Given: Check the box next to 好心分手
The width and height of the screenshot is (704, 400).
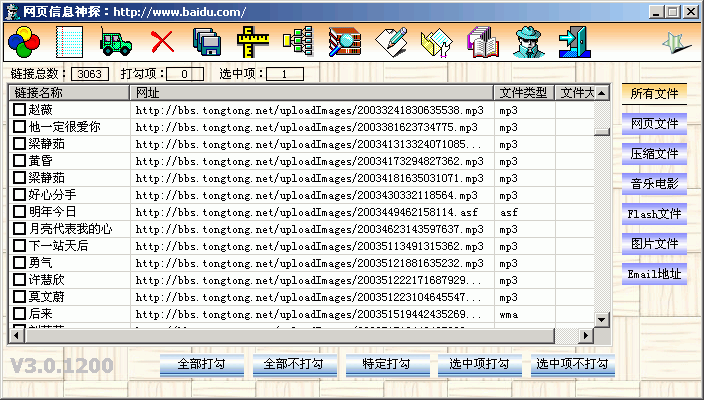Looking at the screenshot, I should 19,195.
